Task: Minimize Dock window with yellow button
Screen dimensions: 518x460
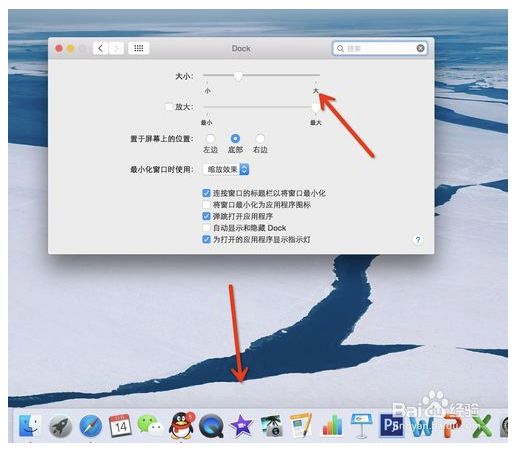Action: pyautogui.click(x=71, y=49)
